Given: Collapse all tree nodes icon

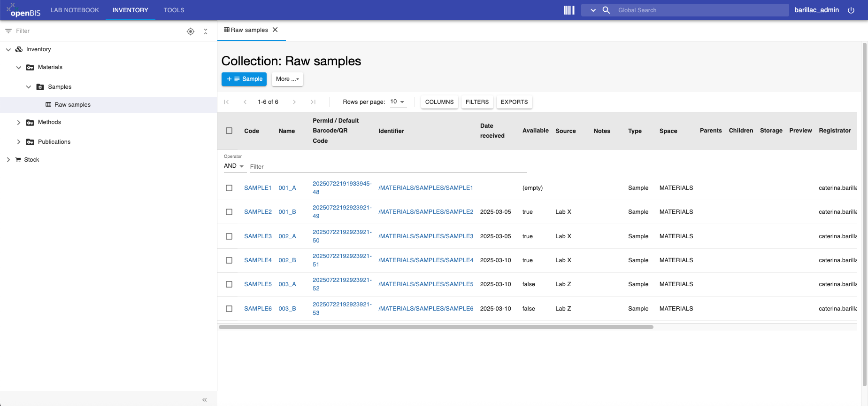Looking at the screenshot, I should click(206, 31).
